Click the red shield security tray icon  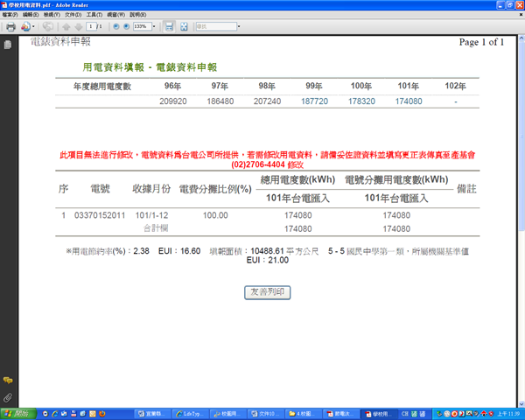491,414
